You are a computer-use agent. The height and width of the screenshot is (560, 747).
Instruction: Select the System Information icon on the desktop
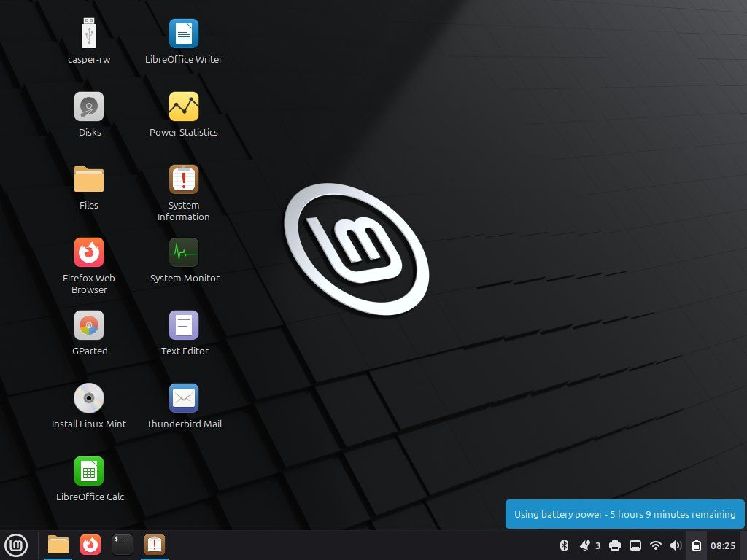183,179
